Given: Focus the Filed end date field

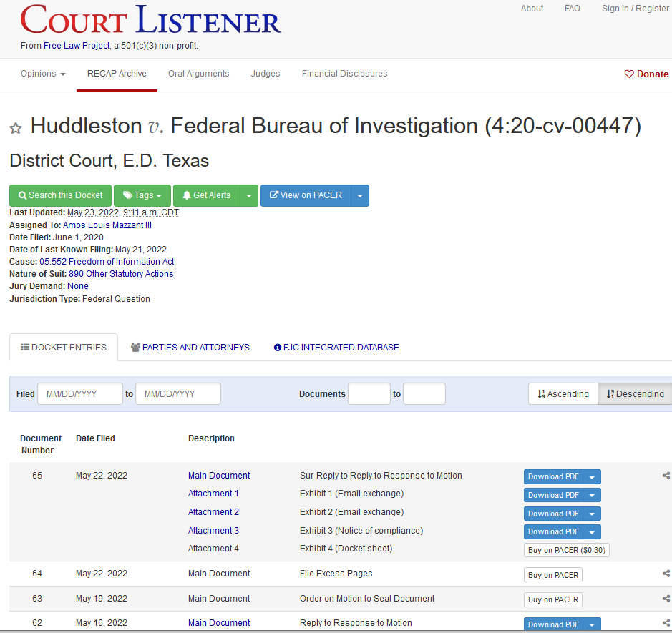Looking at the screenshot, I should tap(178, 394).
